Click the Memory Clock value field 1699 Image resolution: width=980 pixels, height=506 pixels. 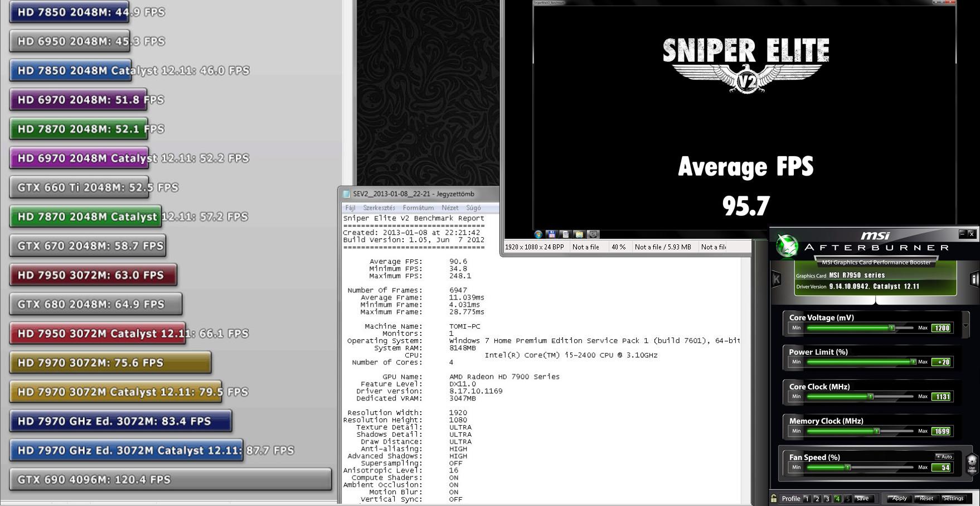pyautogui.click(x=942, y=431)
